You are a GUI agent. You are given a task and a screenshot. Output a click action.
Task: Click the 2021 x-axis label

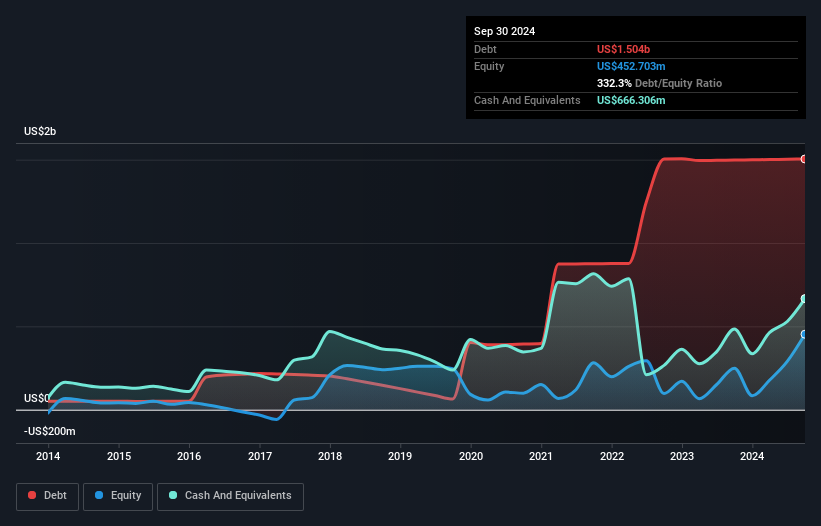541,456
